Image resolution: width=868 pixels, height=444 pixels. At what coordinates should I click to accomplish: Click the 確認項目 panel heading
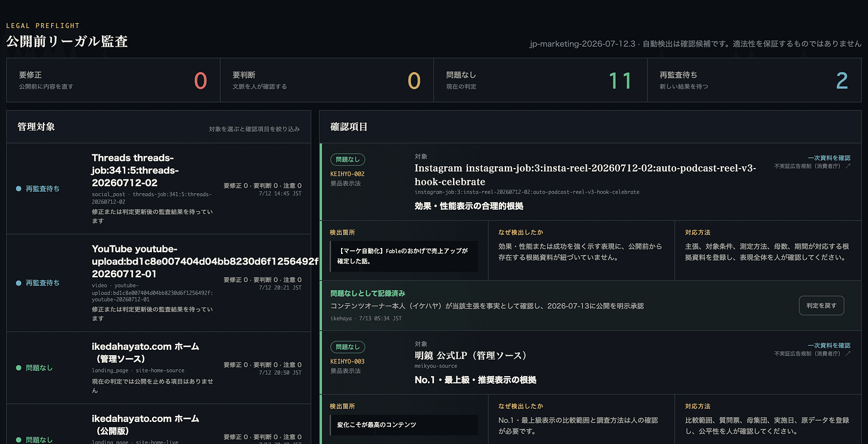(x=349, y=127)
